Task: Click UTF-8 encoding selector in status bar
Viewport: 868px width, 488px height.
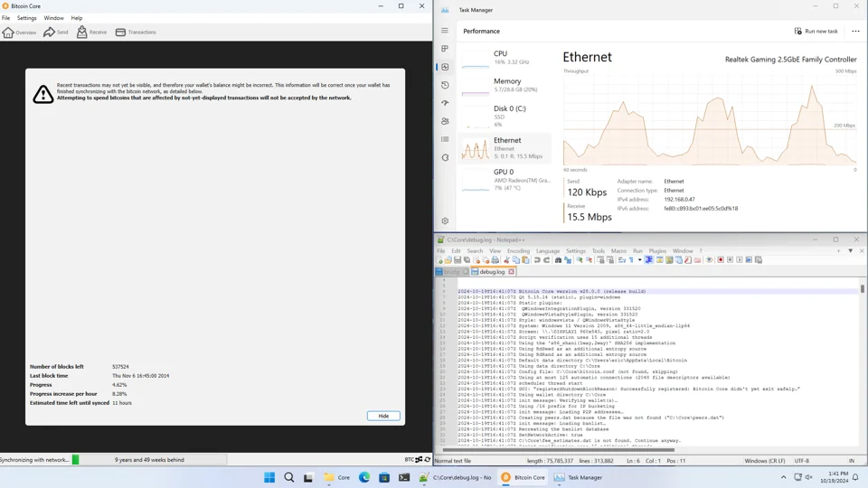Action: [x=802, y=460]
